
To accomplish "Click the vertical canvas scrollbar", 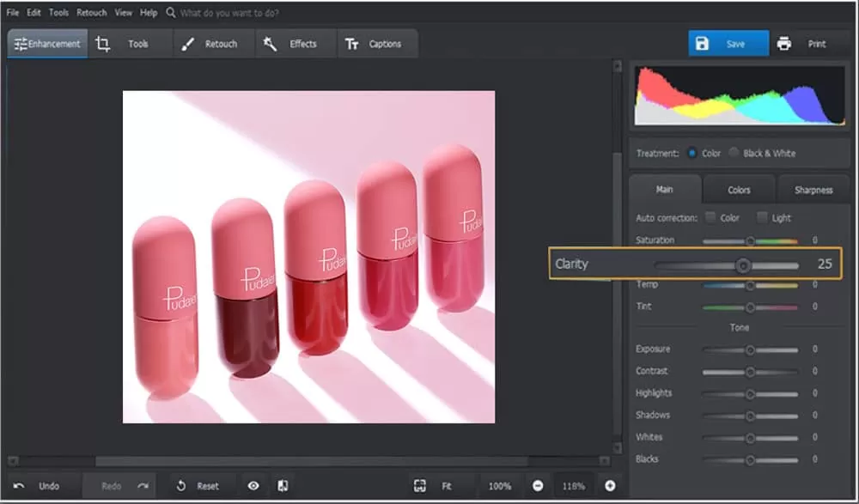I will click(x=618, y=293).
